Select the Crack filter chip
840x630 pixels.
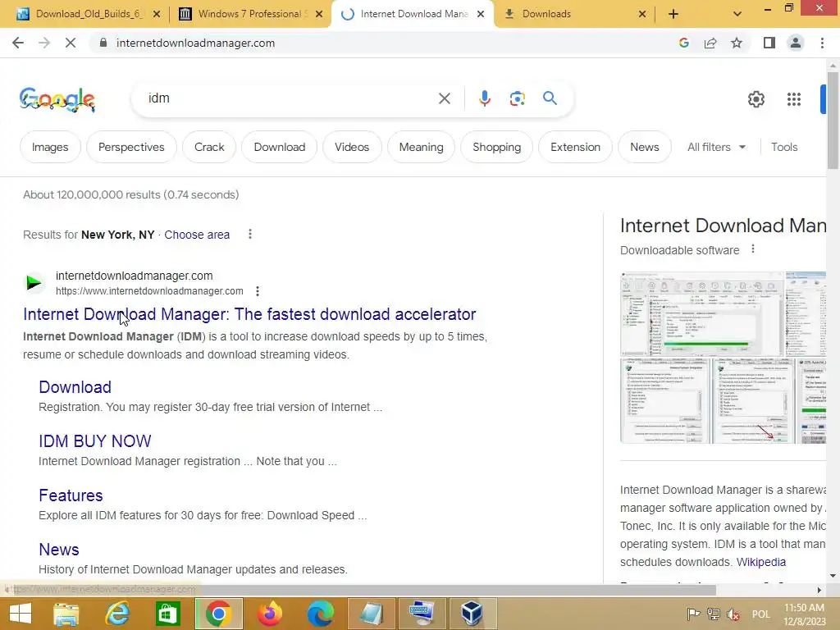(209, 147)
